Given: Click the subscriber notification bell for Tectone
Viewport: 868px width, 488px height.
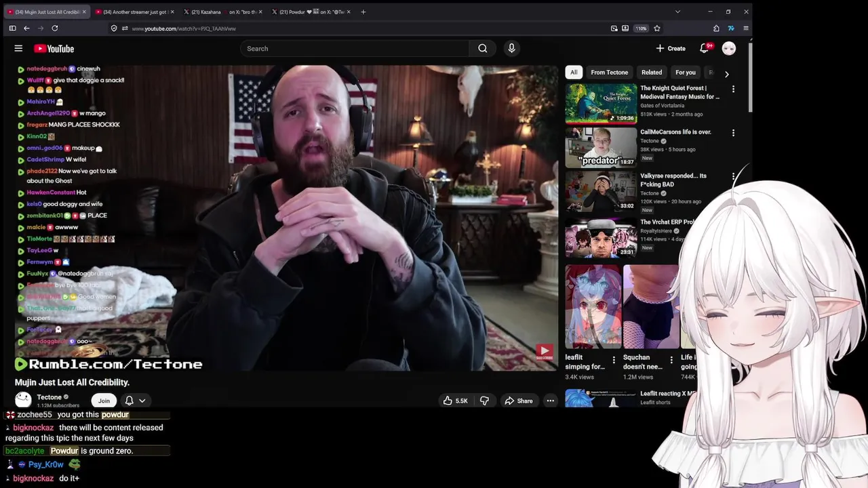Looking at the screenshot, I should 129,401.
